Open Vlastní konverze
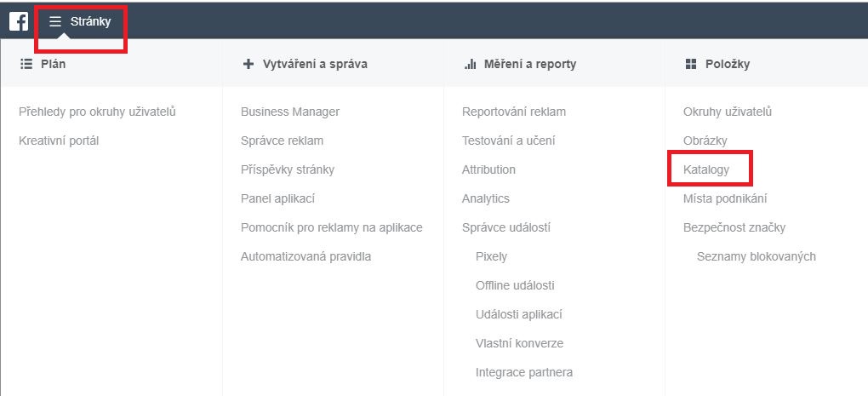The height and width of the screenshot is (396, 868). point(519,343)
